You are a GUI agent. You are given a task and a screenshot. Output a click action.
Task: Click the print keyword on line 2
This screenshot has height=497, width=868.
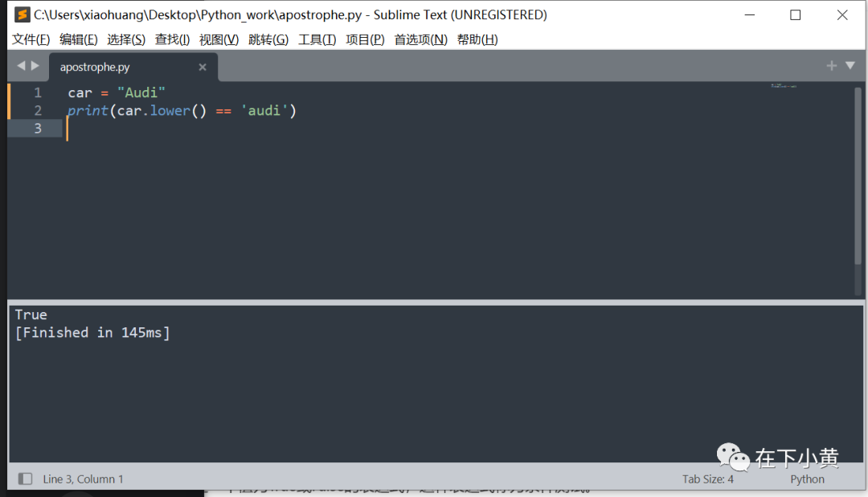pos(88,111)
